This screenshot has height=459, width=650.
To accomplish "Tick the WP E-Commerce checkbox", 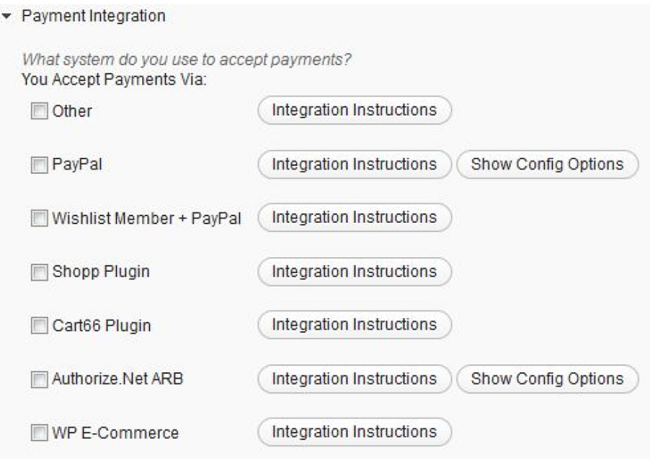I will pyautogui.click(x=39, y=433).
